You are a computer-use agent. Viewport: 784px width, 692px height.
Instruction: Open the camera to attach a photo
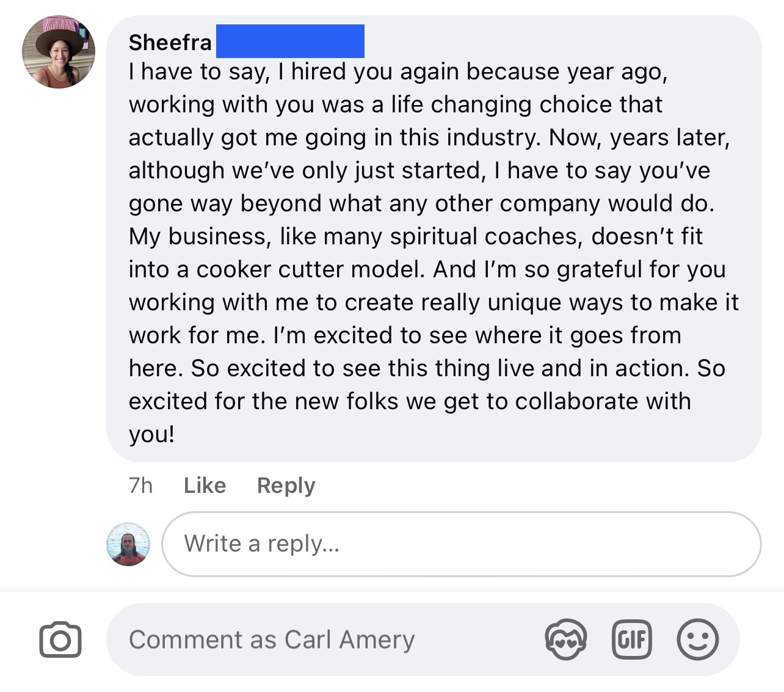click(60, 639)
